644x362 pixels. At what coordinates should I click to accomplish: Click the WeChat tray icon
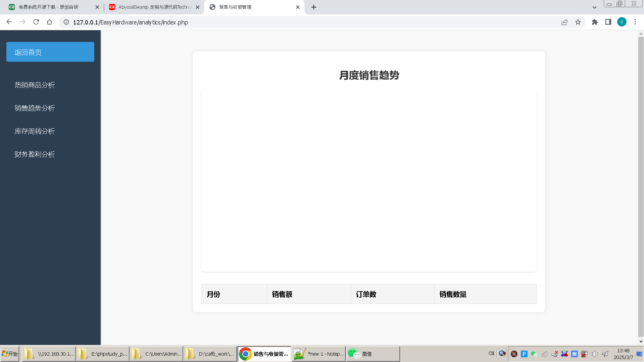(x=534, y=354)
